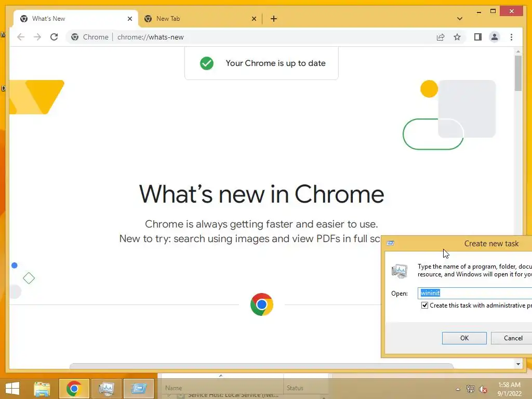Click the Task Manager icon inside the dialog
This screenshot has width=532, height=399.
pos(400,271)
